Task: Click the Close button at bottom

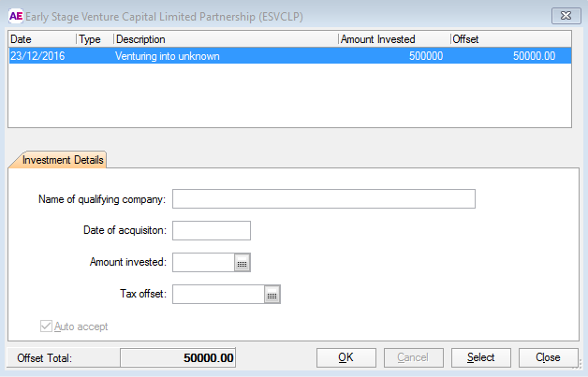Action: pyautogui.click(x=548, y=357)
